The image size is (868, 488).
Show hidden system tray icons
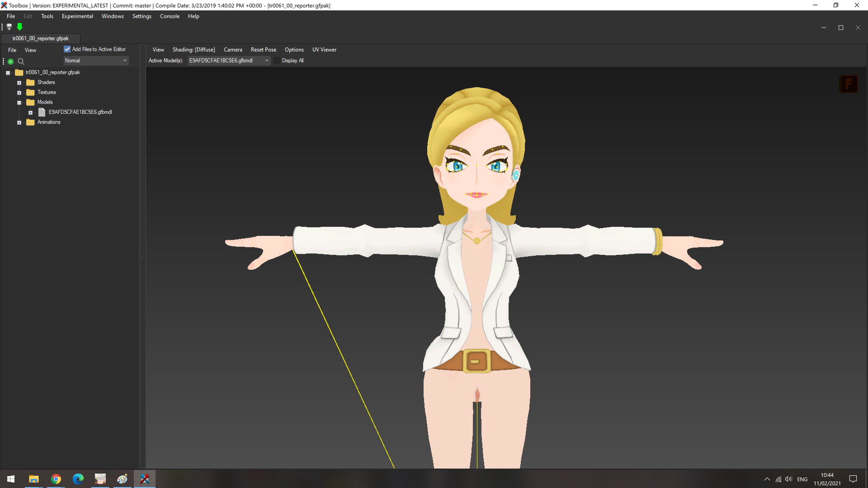pyautogui.click(x=767, y=479)
